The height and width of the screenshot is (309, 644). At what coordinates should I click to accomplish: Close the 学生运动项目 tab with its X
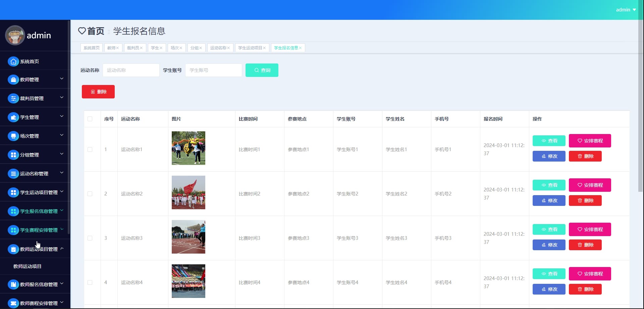264,48
